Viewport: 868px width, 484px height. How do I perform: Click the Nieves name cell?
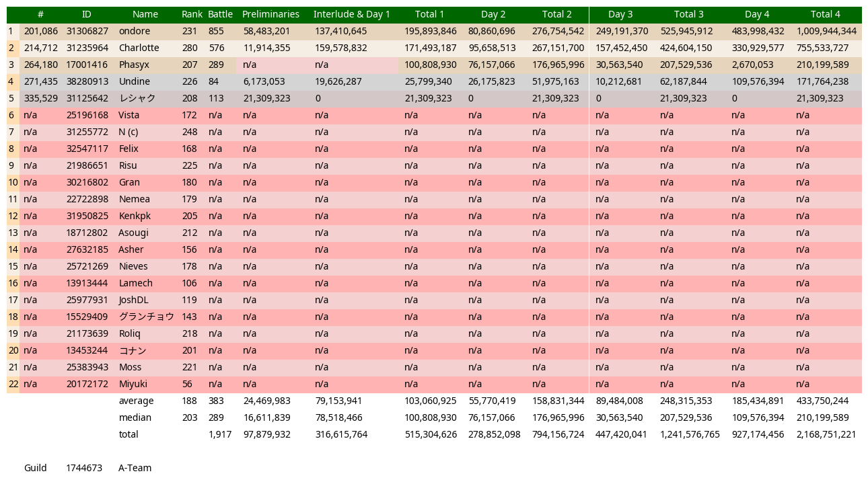(133, 266)
